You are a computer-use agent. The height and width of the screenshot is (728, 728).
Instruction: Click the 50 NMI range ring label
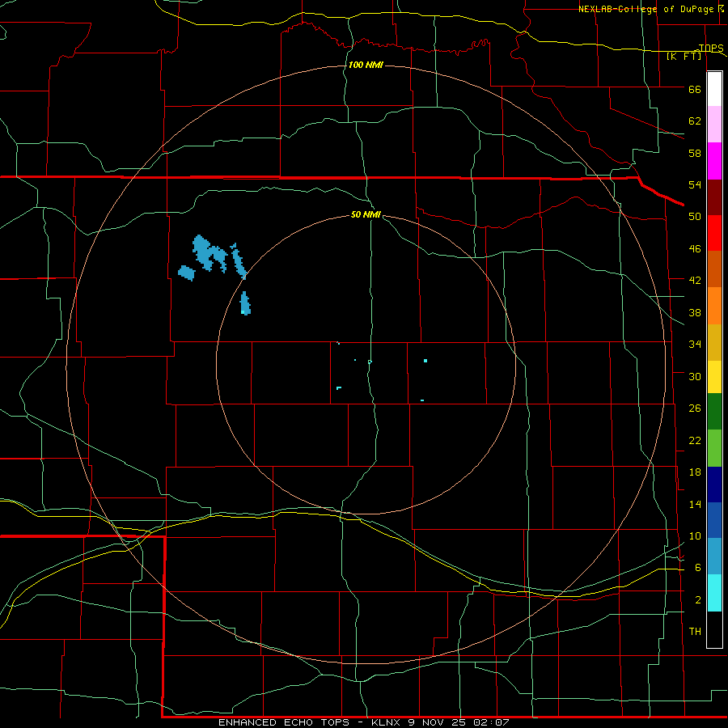click(x=366, y=214)
